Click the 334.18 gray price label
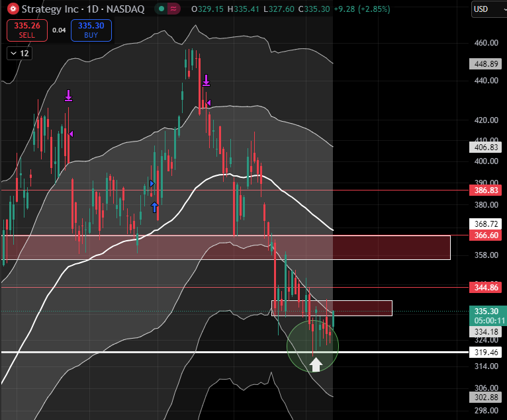The height and width of the screenshot is (420, 507). click(486, 331)
